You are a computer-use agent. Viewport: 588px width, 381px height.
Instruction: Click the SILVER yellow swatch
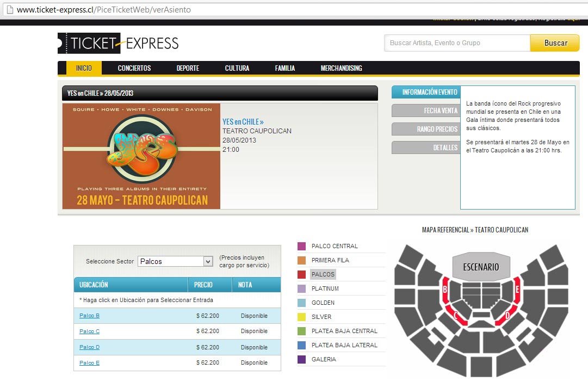pyautogui.click(x=301, y=317)
